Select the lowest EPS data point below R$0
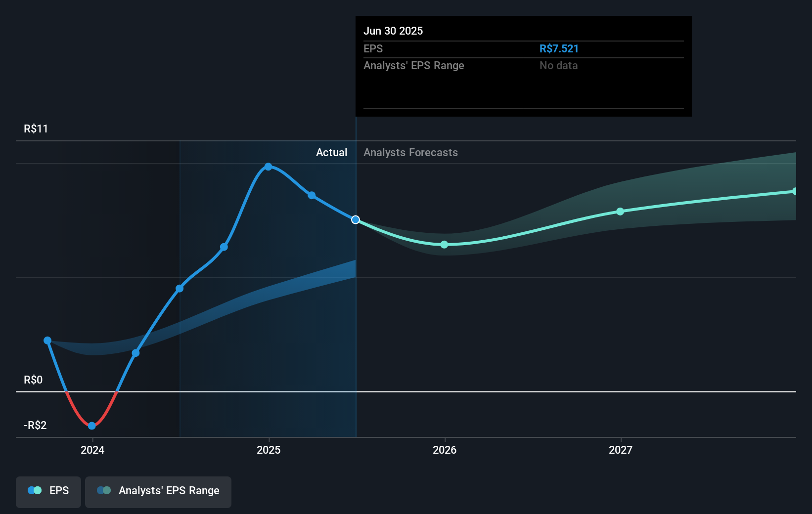The width and height of the screenshot is (812, 514). pyautogui.click(x=91, y=426)
